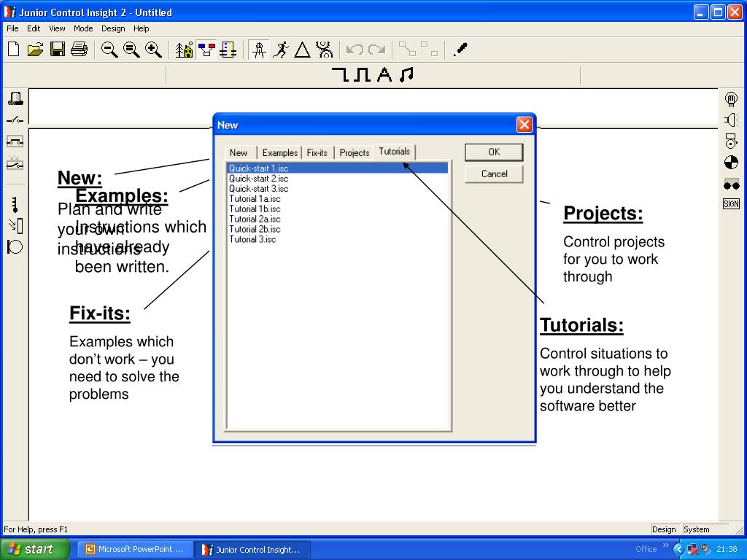The height and width of the screenshot is (560, 747).
Task: Show the house and trees picture view
Action: [x=185, y=49]
